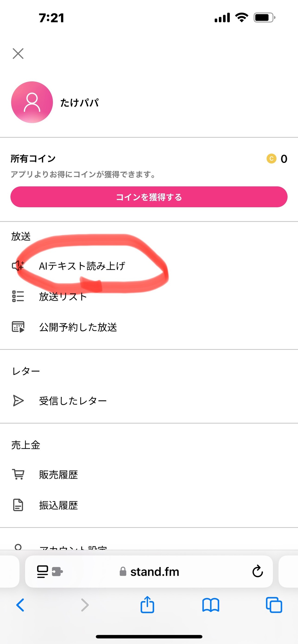This screenshot has width=298, height=644.
Task: Click the 販売履歴 shopping cart icon
Action: [18, 474]
